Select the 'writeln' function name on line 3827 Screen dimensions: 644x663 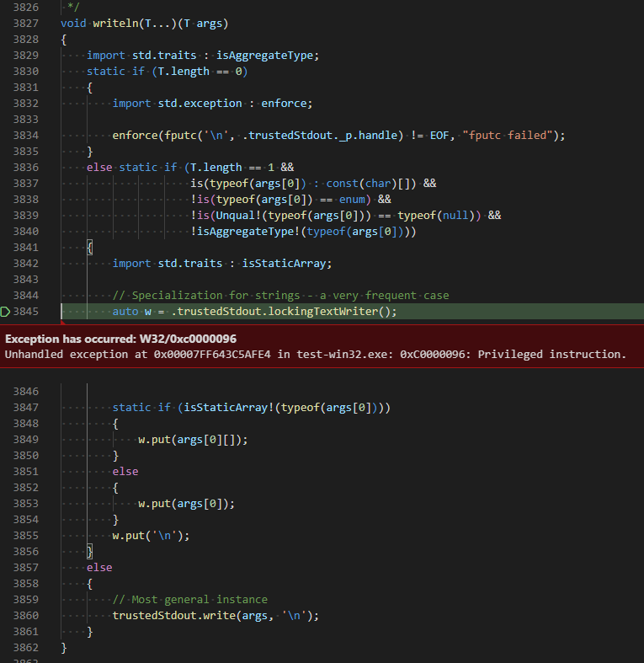(x=115, y=24)
